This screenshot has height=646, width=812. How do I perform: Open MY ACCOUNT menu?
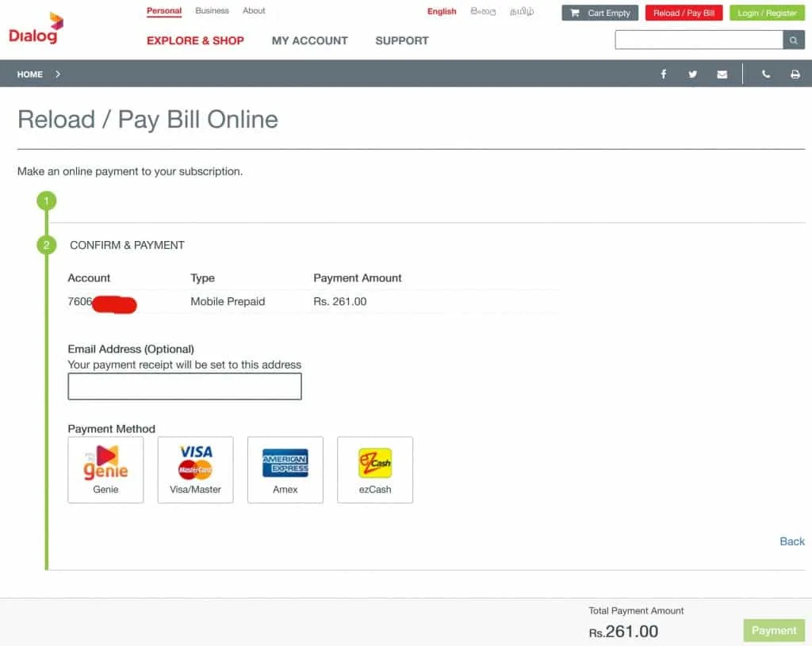(309, 40)
